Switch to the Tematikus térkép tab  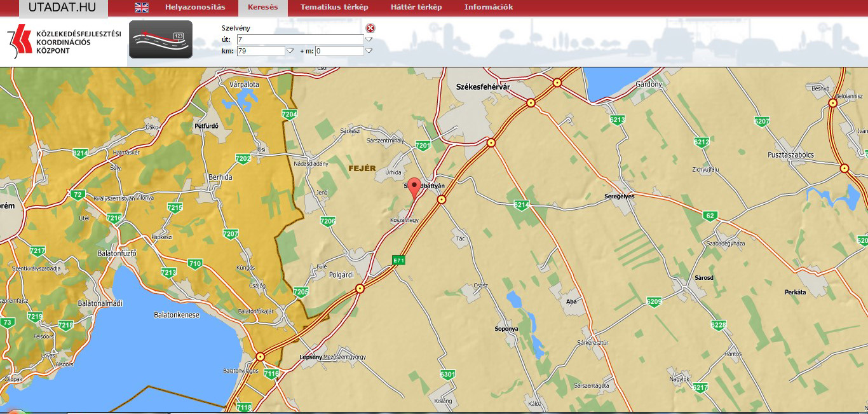[334, 8]
